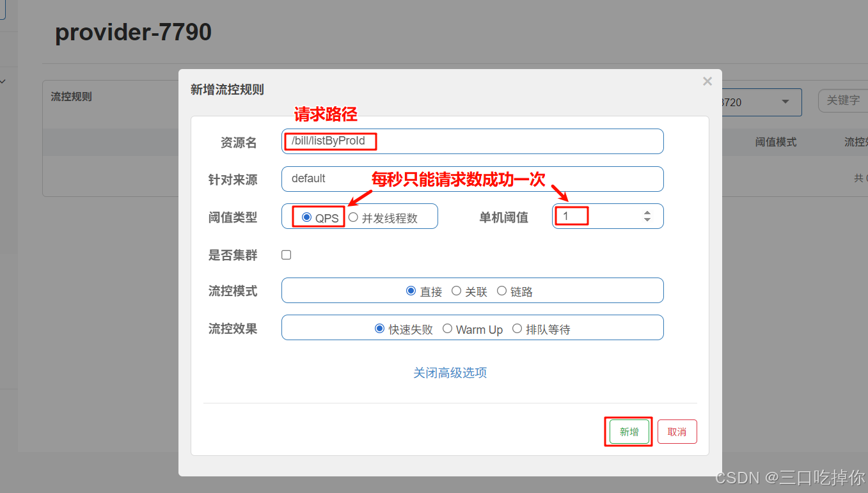Screen dimensions: 868x493
Task: Select Warm Up flow control effect
Action: [x=447, y=329]
